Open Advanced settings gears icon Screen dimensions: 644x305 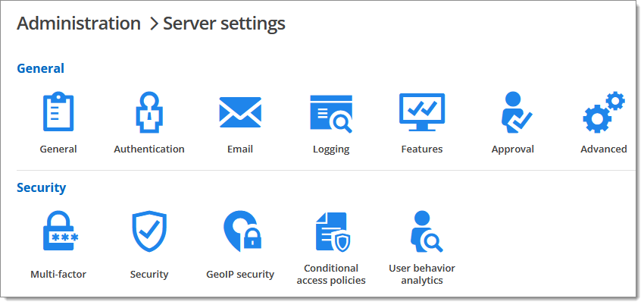(x=603, y=113)
